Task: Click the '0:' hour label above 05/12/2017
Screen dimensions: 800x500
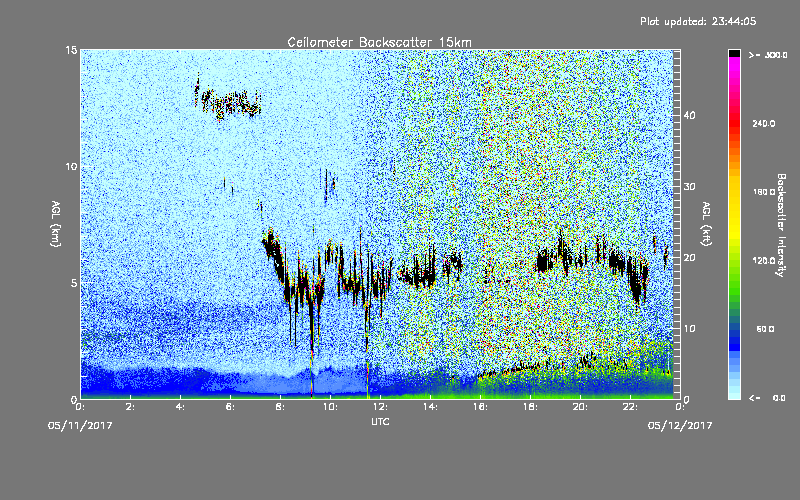Action: click(680, 407)
